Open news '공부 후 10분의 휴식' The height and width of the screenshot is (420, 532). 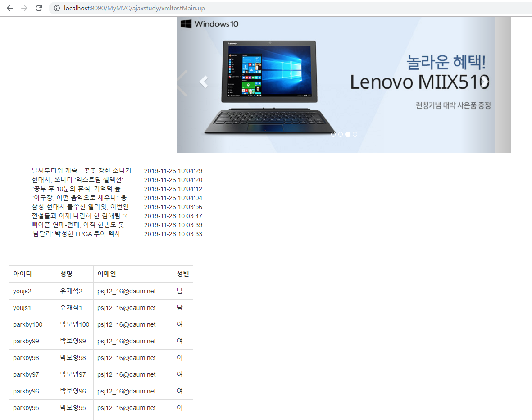click(x=77, y=189)
